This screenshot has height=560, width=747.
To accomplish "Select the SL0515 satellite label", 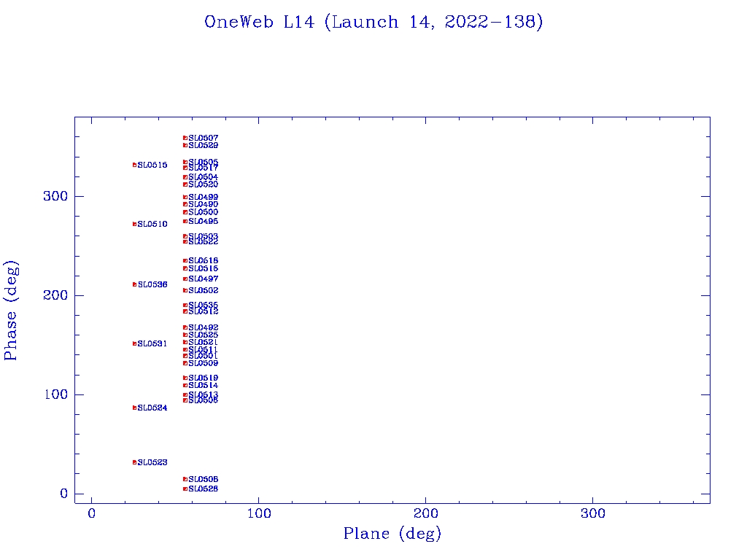I will point(152,166).
